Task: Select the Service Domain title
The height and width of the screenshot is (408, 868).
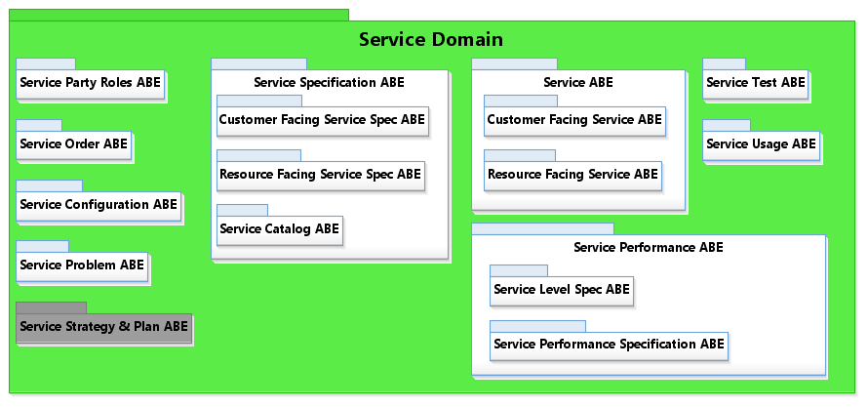Action: pyautogui.click(x=431, y=40)
